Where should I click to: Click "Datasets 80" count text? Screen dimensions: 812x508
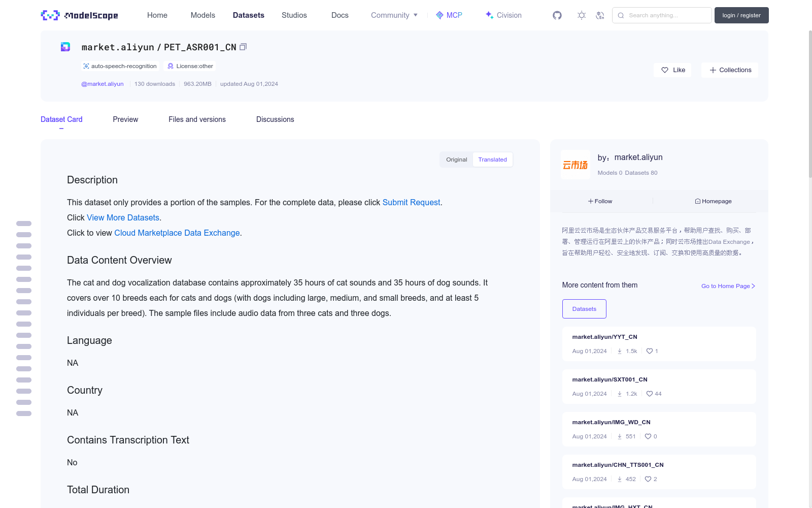[x=641, y=173]
